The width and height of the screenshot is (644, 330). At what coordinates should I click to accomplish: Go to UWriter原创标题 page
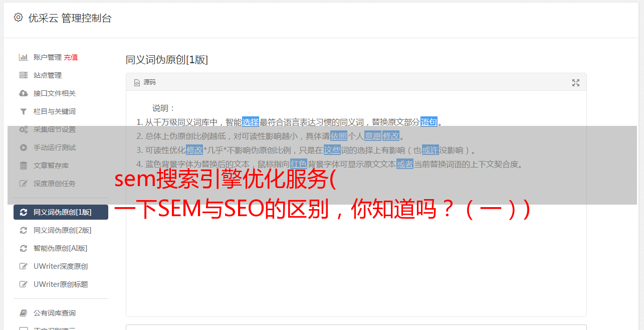61,284
